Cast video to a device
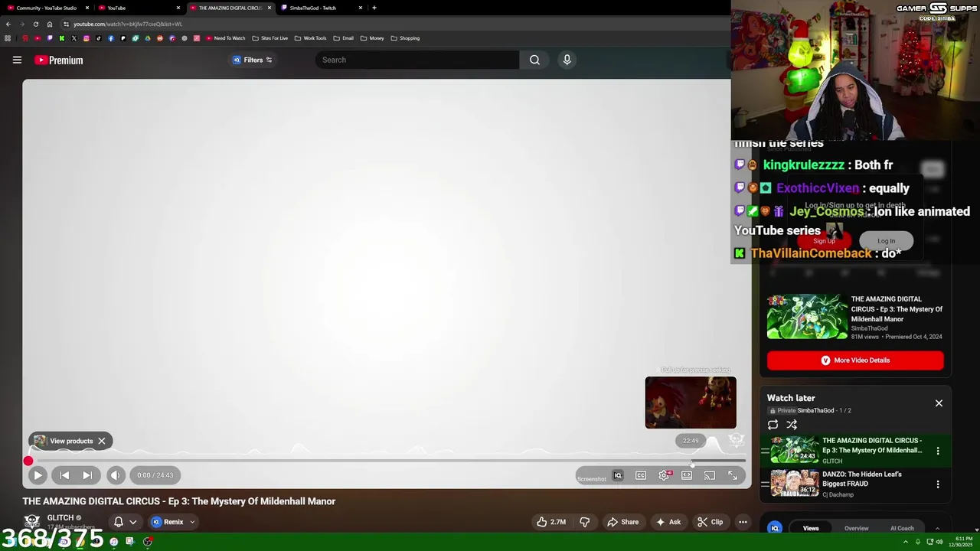 (x=710, y=475)
